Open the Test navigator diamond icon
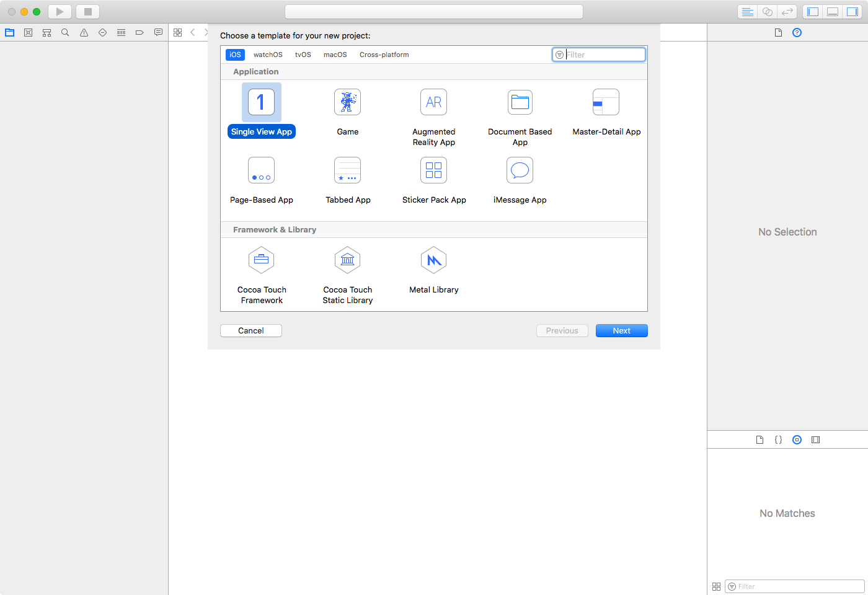Screen dimensions: 868x595 (102, 32)
